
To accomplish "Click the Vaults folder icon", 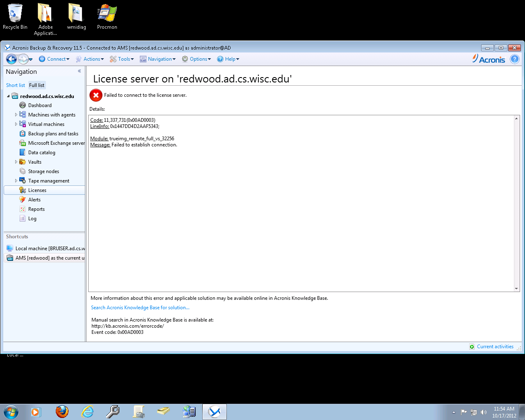I will click(23, 162).
